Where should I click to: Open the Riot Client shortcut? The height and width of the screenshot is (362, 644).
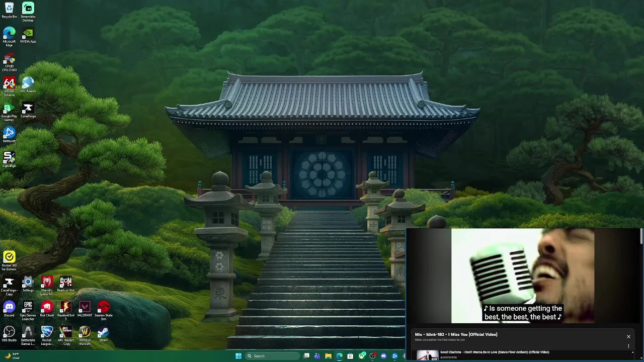point(47,309)
